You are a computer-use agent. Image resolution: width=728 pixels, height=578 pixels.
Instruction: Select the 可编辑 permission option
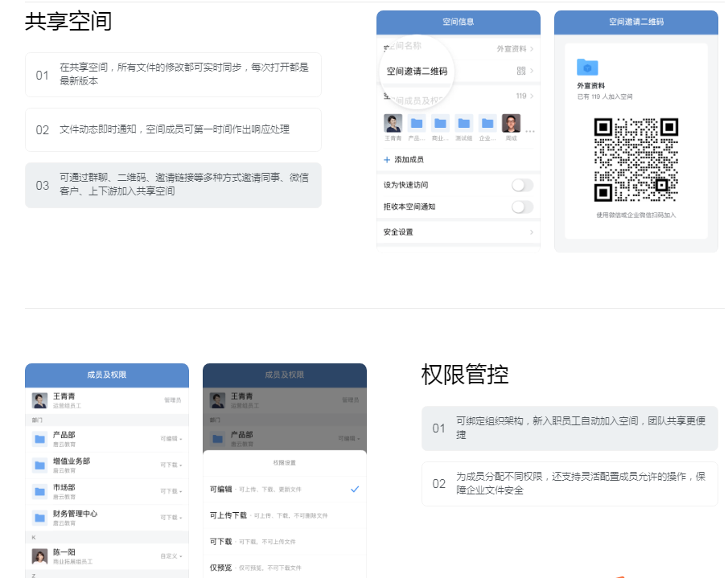coord(285,490)
